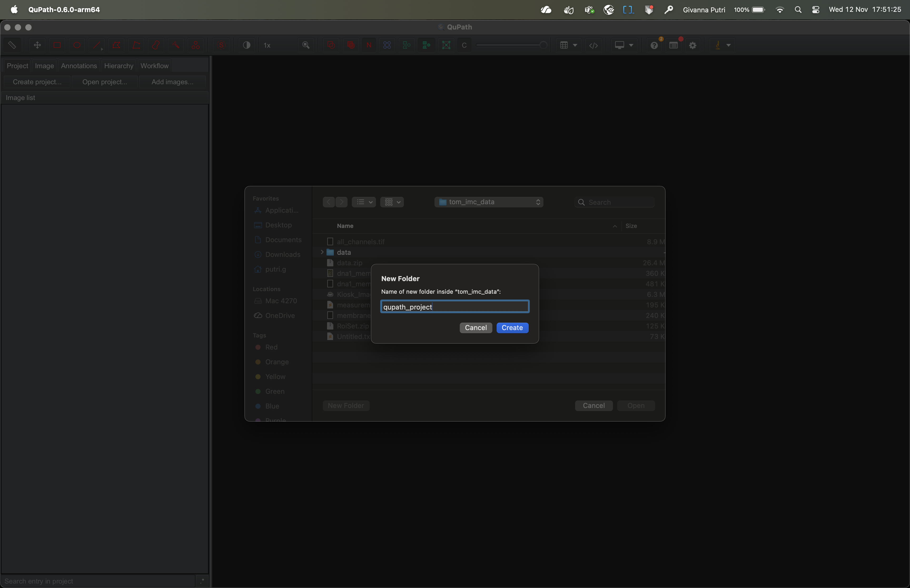The height and width of the screenshot is (588, 910).
Task: Open the script editor code icon
Action: pyautogui.click(x=594, y=45)
